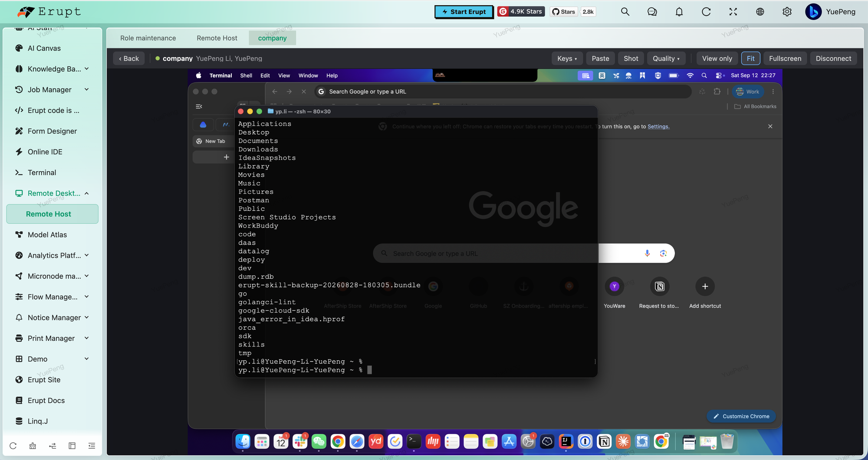Open the YouWare shortcut tile
The width and height of the screenshot is (868, 460).
[614, 293]
